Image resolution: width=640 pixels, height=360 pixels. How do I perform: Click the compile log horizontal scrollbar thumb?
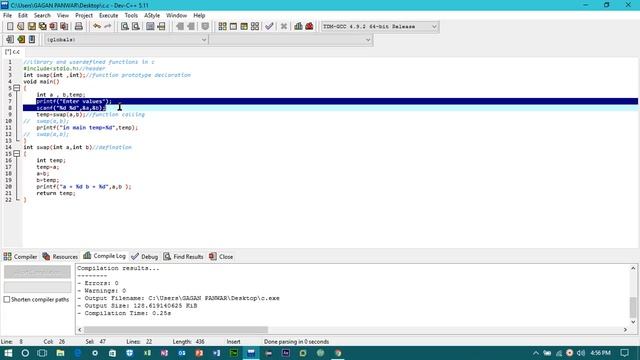coord(176,330)
